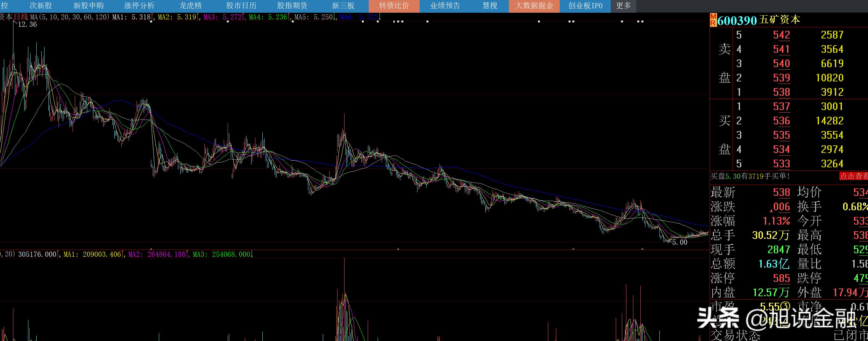Click the 5.00 low price marker

(x=679, y=242)
